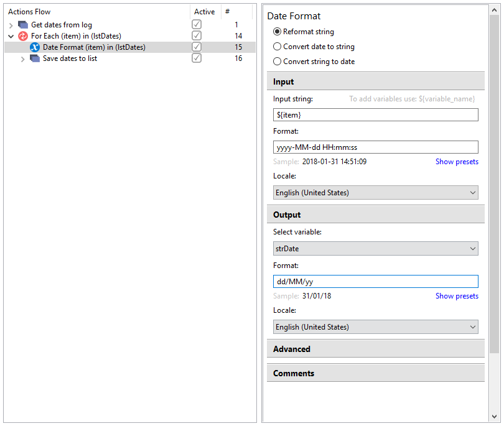
Task: Toggle Active checkbox for 'Get dates from log'
Action: click(197, 24)
